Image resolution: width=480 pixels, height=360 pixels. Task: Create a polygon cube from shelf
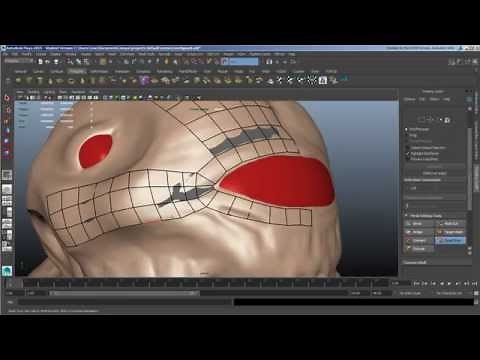(29, 80)
